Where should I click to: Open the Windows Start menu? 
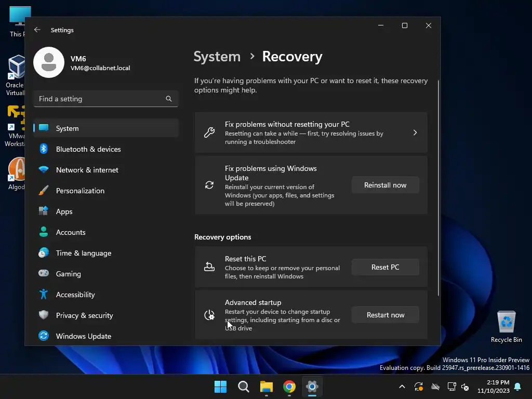coord(220,387)
